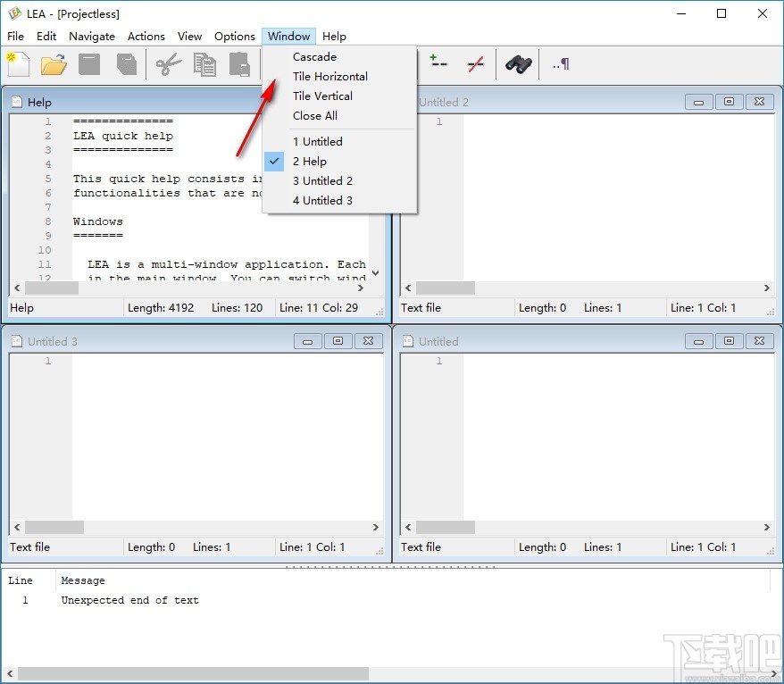Click the Help window left scroll arrow

pos(17,288)
